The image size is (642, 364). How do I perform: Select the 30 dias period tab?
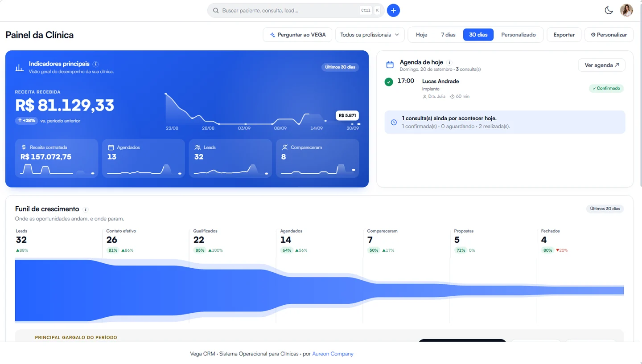click(478, 35)
